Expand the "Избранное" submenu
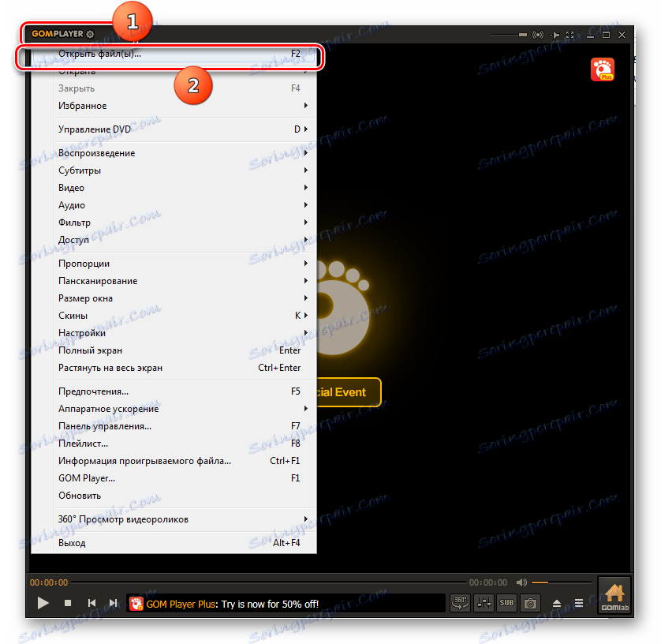Image resolution: width=661 pixels, height=644 pixels. click(x=174, y=106)
